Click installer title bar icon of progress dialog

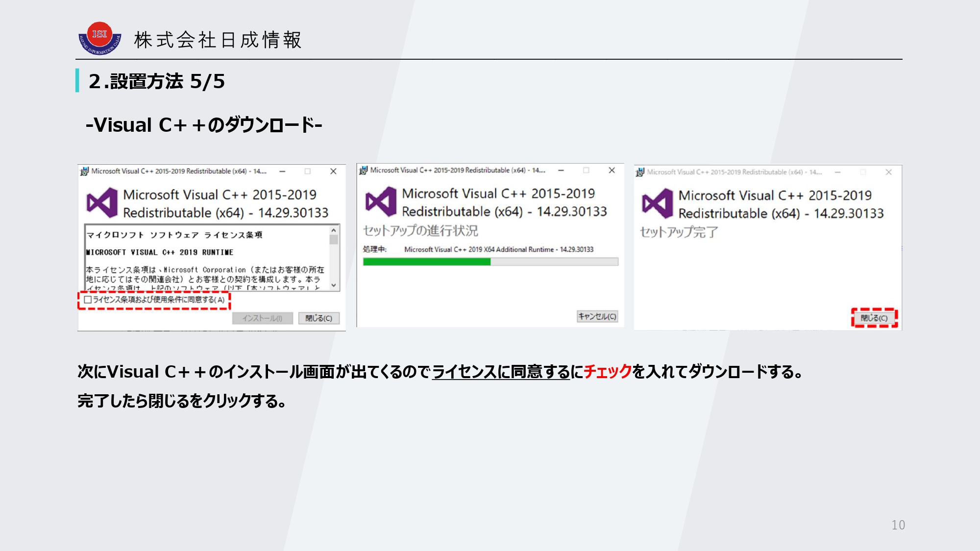click(363, 170)
